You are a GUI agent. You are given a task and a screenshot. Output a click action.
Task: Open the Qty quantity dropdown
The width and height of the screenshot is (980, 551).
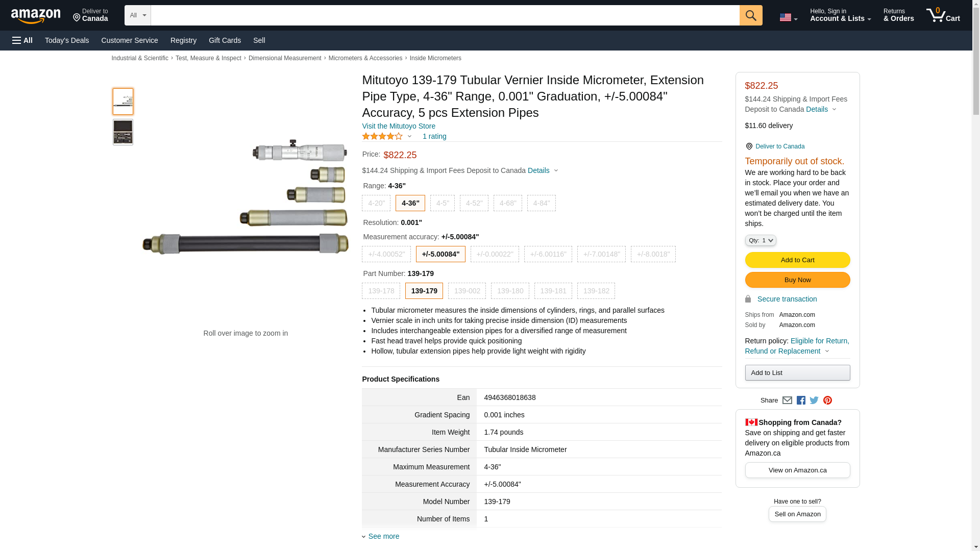[x=760, y=240]
